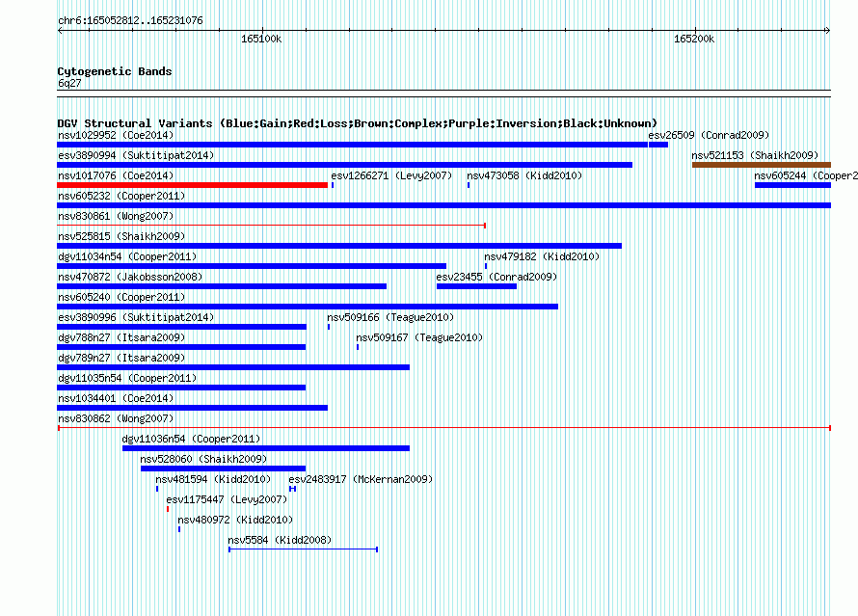Viewport: 858px width, 616px height.
Task: Open esv1175447 (Levy2007) variant label
Action: [x=227, y=499]
